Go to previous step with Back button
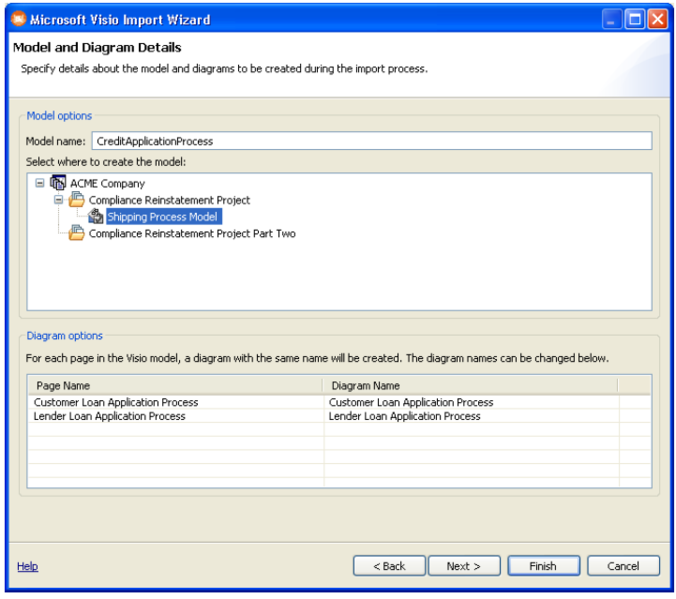 389,566
